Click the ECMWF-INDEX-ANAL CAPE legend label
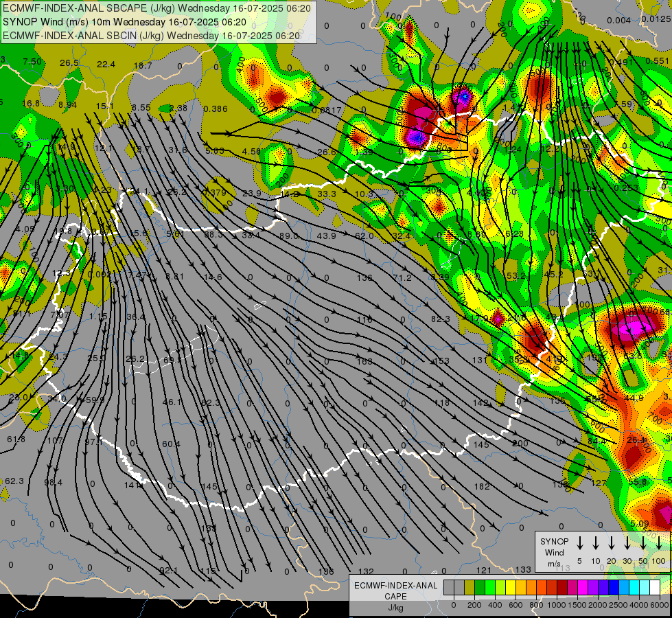 pos(395,591)
